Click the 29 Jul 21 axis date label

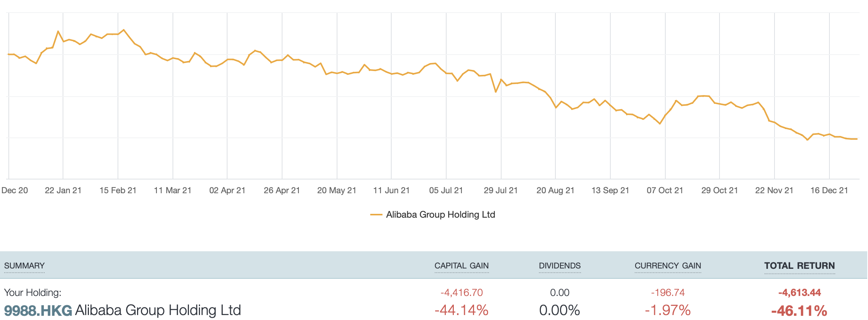pos(501,190)
